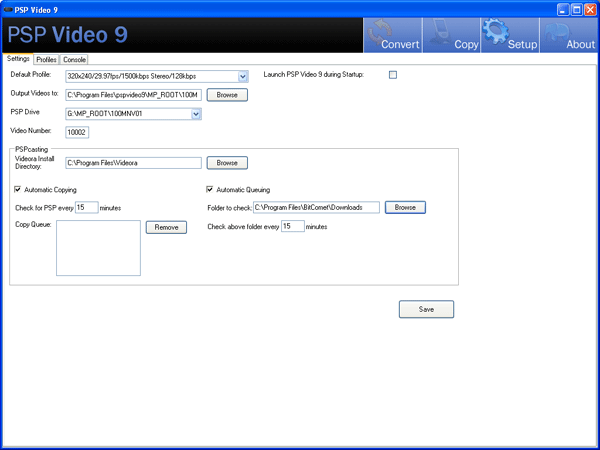Save the settings

click(x=426, y=309)
